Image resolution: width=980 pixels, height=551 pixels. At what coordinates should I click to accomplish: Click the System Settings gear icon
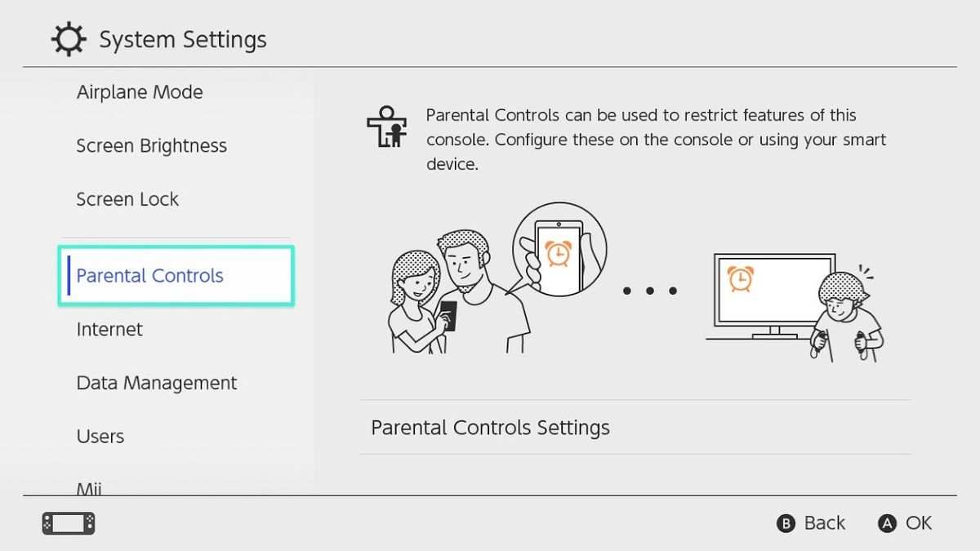(69, 38)
